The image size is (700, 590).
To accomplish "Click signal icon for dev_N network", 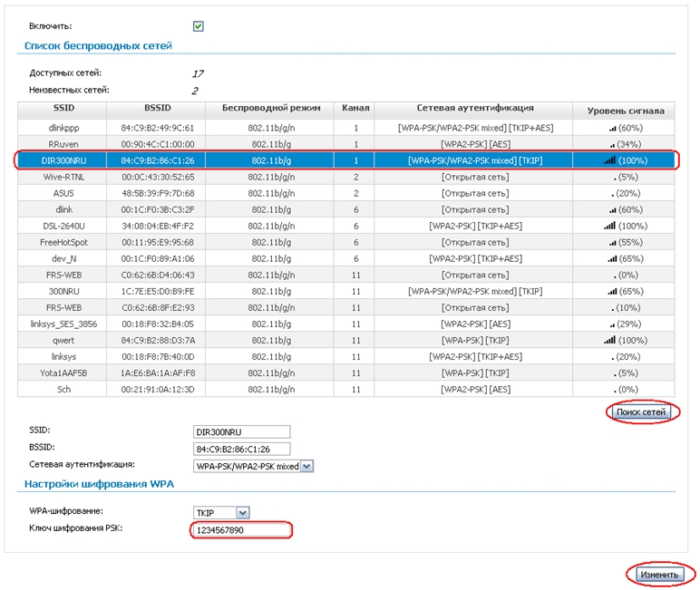I will (x=612, y=258).
